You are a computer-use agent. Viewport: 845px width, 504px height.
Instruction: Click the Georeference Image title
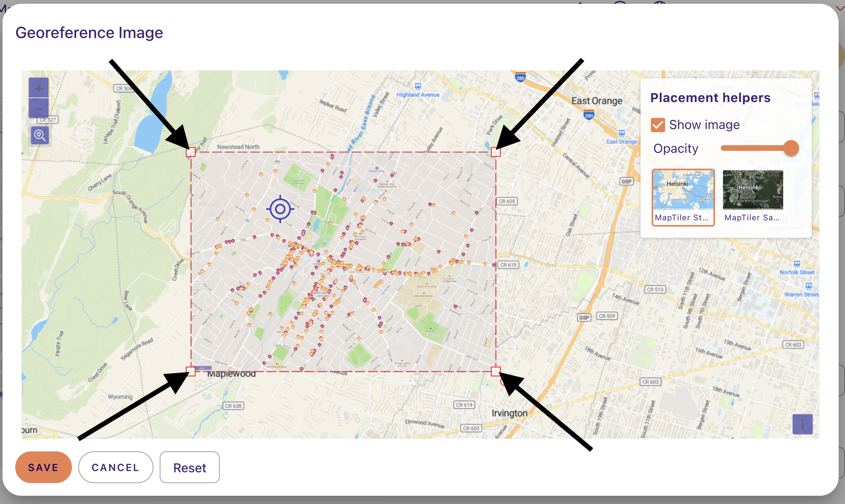pyautogui.click(x=89, y=33)
